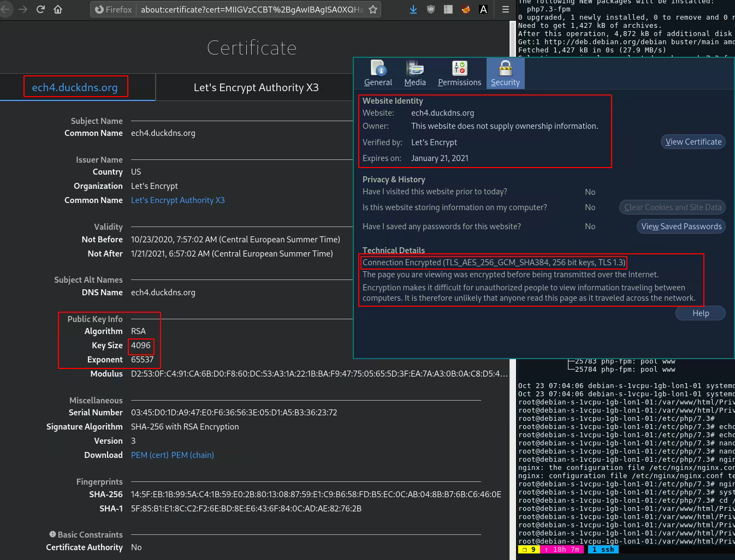Image resolution: width=735 pixels, height=560 pixels.
Task: Click the black 'A' extension icon
Action: [x=483, y=9]
